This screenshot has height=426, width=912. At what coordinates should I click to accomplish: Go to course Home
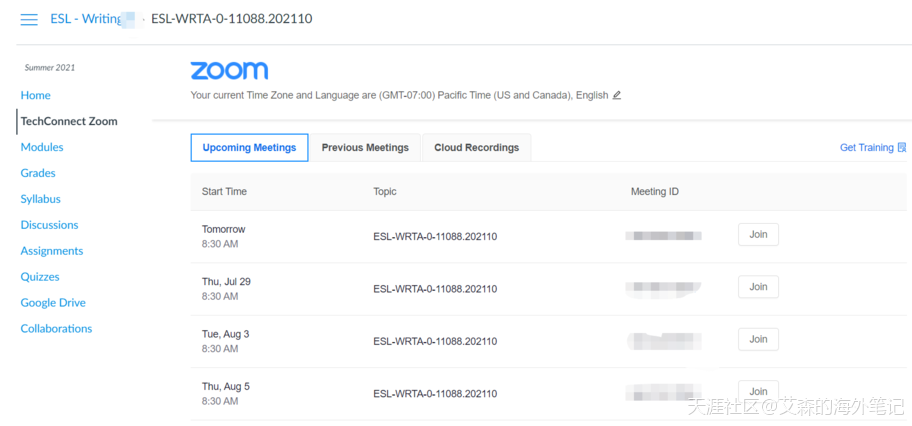point(35,95)
